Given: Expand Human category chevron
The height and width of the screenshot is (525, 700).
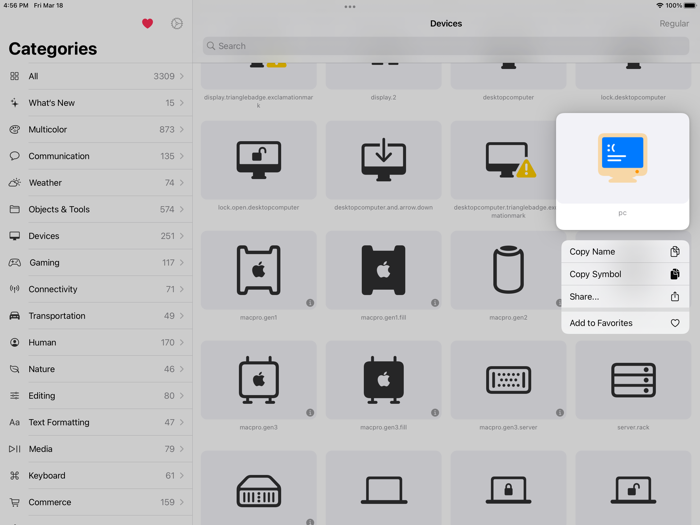Looking at the screenshot, I should [x=182, y=342].
